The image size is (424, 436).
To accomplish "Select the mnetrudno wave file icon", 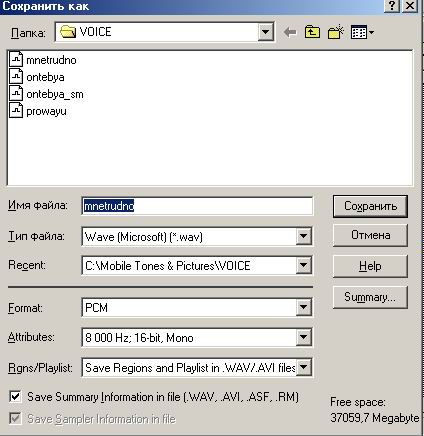I will coord(16,60).
